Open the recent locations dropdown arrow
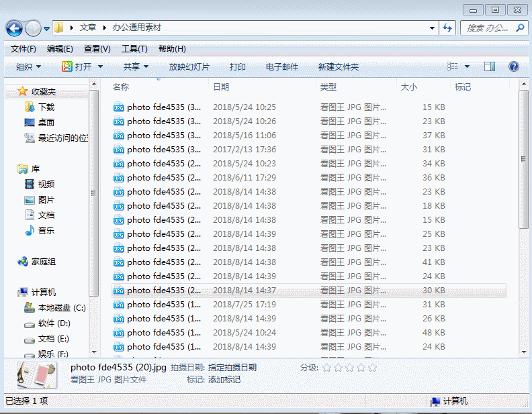 pyautogui.click(x=46, y=28)
